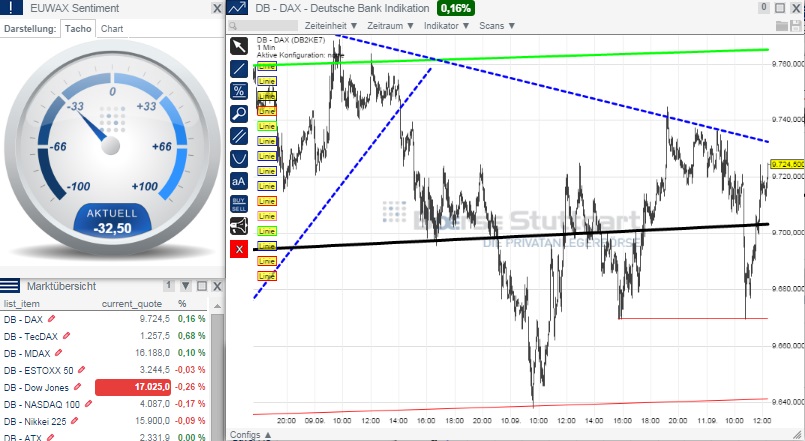Click the DB - DAX (DB2KE7) chart caption
This screenshot has height=441, width=805.
click(291, 40)
